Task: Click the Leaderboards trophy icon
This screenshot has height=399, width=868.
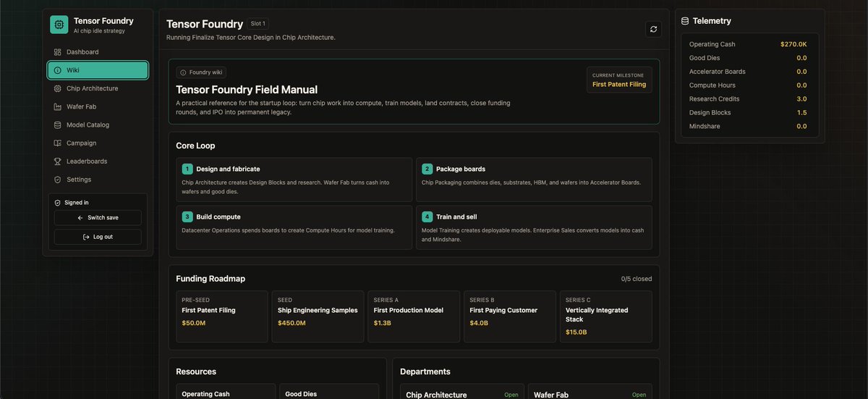Action: coord(57,161)
